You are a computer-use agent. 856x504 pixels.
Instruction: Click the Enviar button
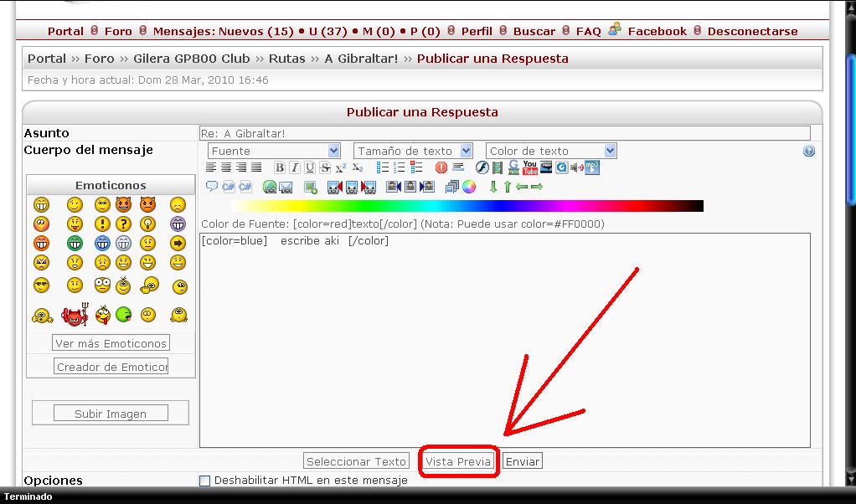522,461
